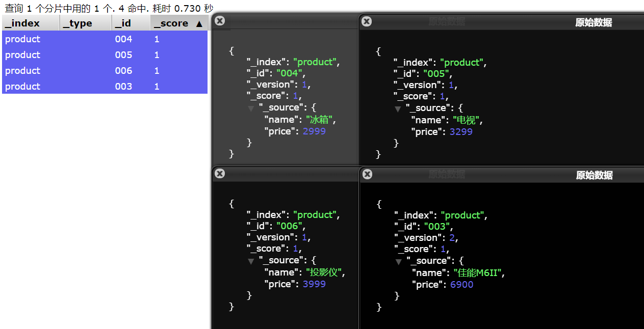Click the name value 冰箱 in JSON
The image size is (644, 329).
pyautogui.click(x=320, y=120)
